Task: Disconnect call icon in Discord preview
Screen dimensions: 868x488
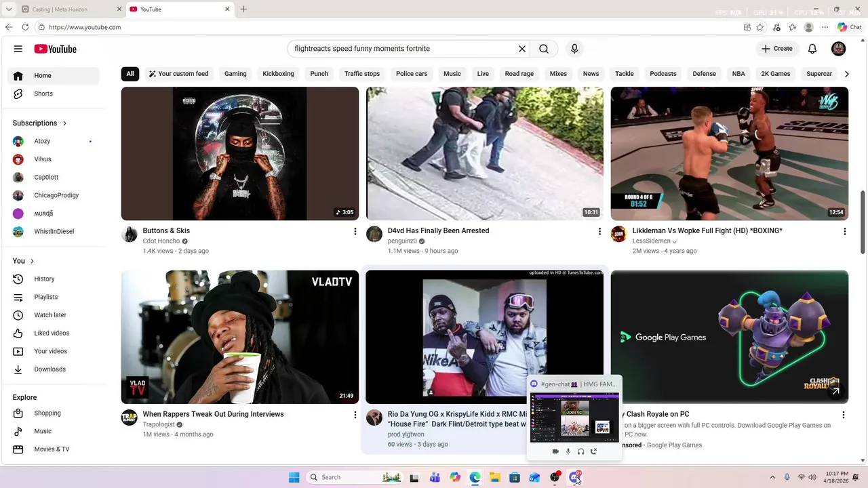Action: coord(593,451)
